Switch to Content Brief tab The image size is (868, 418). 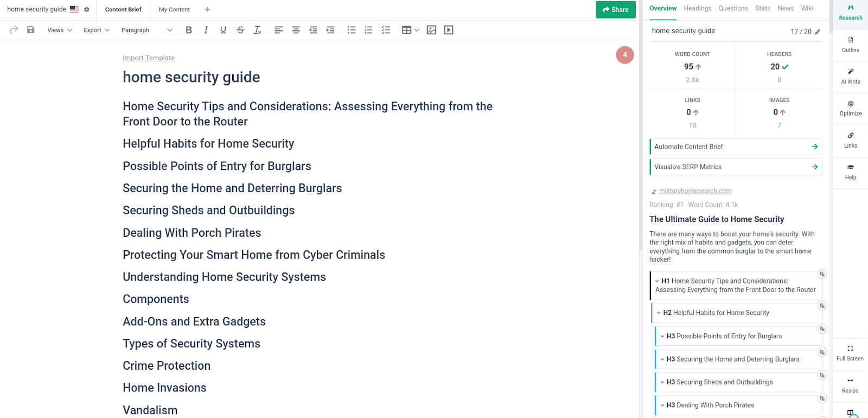(x=123, y=9)
